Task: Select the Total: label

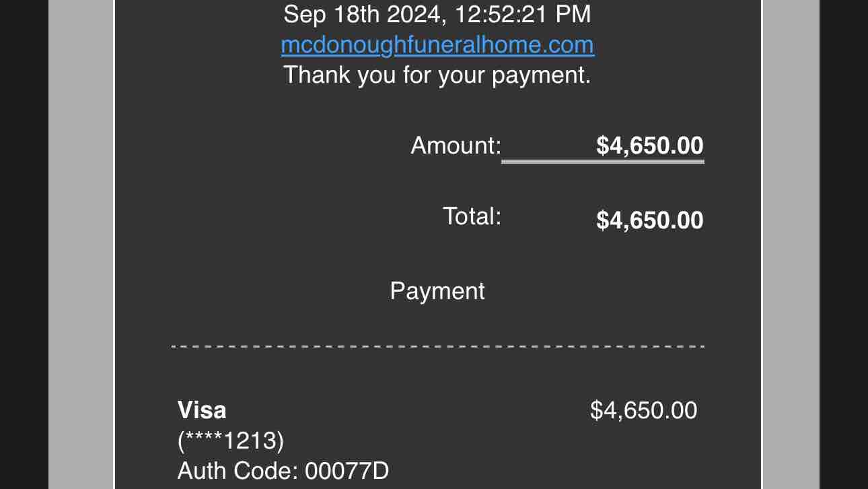Action: coord(472,216)
